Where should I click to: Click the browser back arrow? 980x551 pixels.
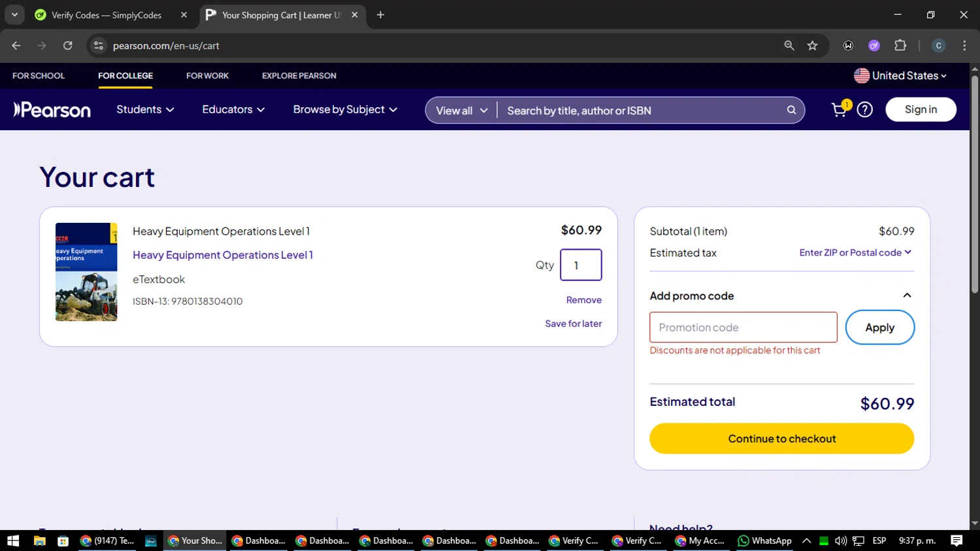16,46
